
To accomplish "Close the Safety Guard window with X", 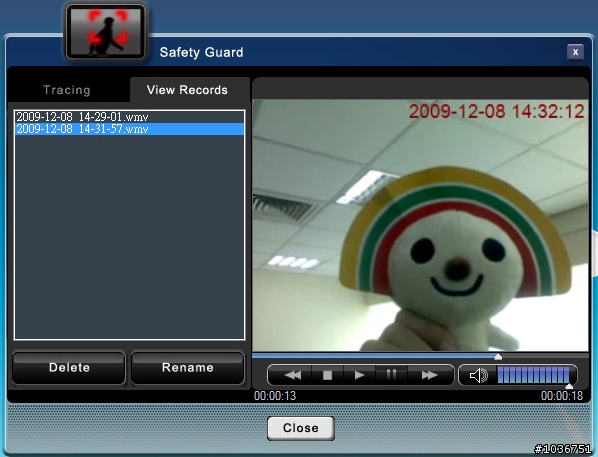I will coord(575,52).
